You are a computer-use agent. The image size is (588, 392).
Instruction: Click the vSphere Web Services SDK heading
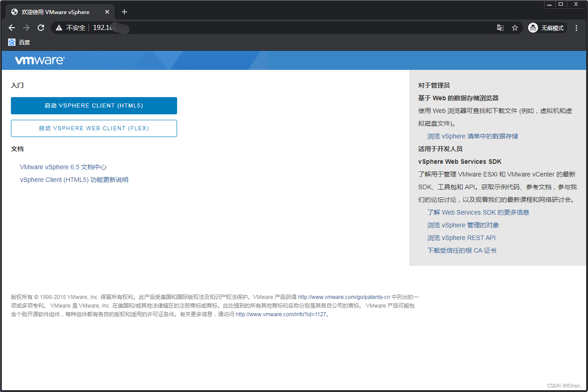(460, 162)
